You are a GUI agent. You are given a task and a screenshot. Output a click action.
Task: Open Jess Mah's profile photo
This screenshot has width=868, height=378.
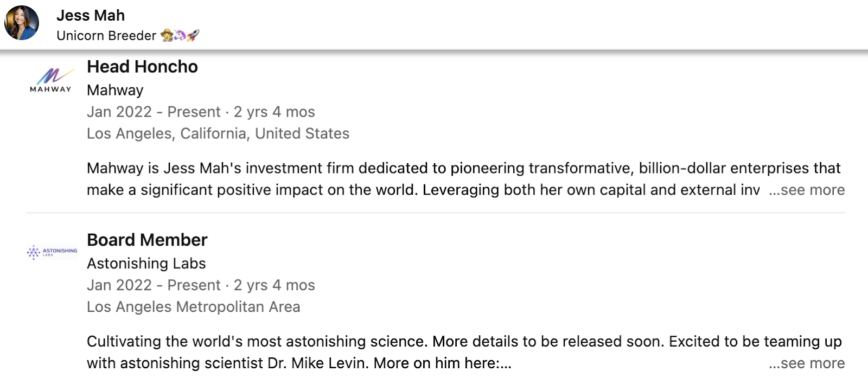(22, 23)
